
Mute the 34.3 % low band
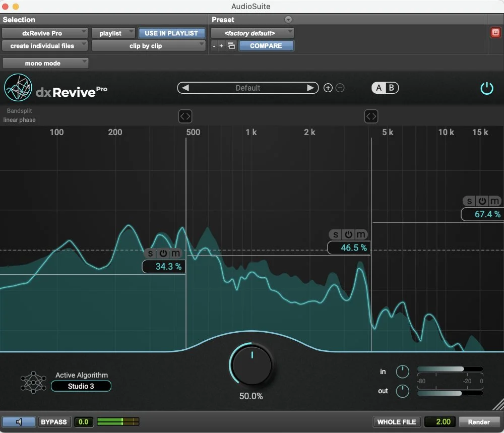(175, 254)
